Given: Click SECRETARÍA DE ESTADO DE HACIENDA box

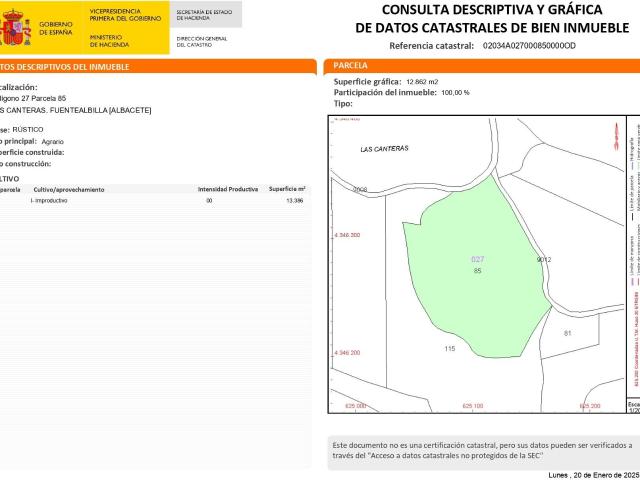Looking at the screenshot, I should pos(205,14).
